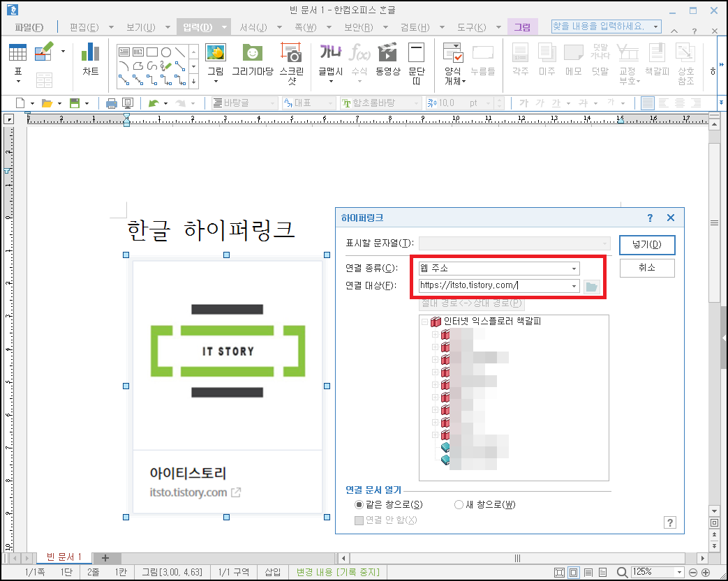This screenshot has width=728, height=581.
Task: Toggle justified alignment button
Action: (648, 103)
